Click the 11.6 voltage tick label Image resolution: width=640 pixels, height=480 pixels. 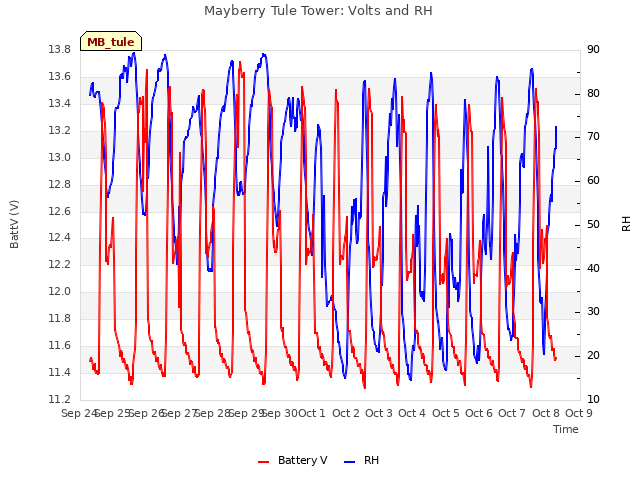[x=60, y=345]
